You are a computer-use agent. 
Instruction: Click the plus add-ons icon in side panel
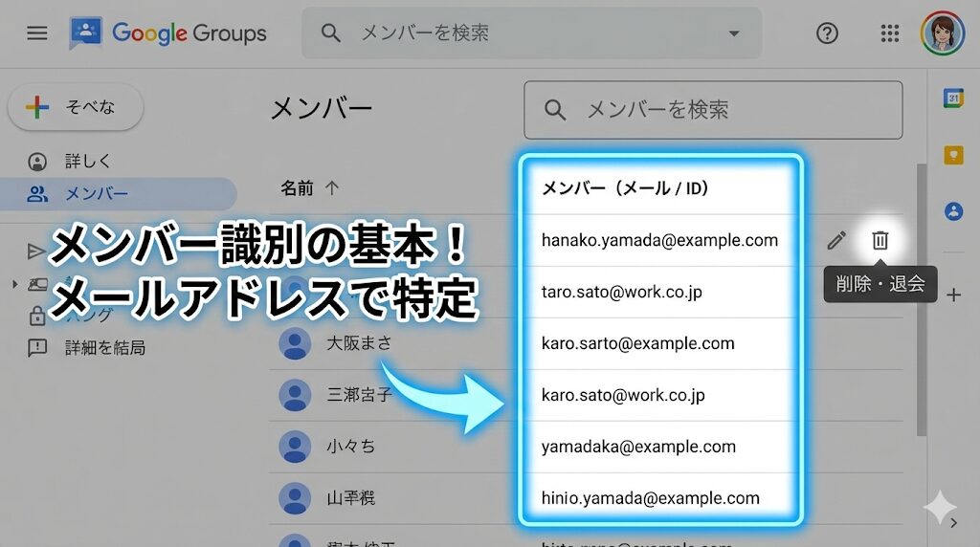tap(953, 295)
